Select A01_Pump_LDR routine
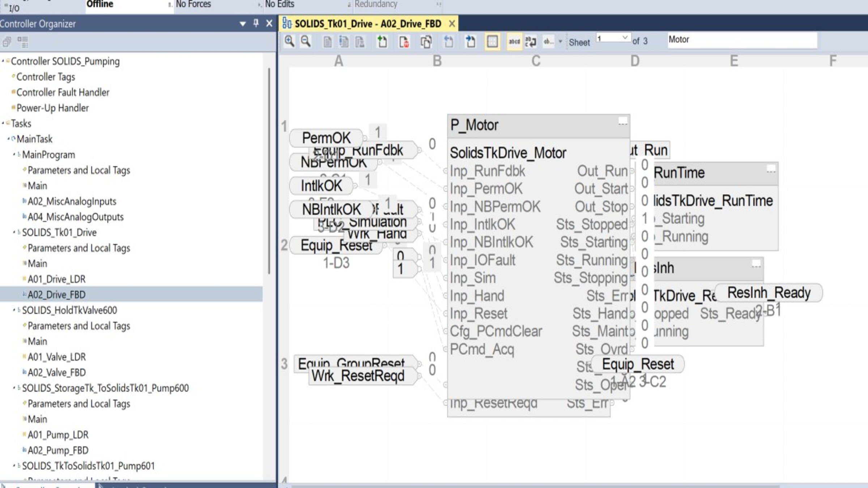The image size is (868, 488). tap(58, 435)
